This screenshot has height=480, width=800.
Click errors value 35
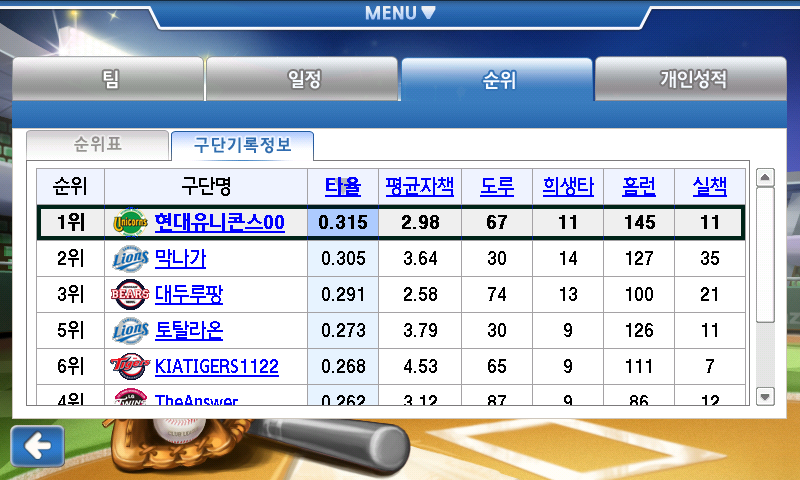(x=710, y=259)
